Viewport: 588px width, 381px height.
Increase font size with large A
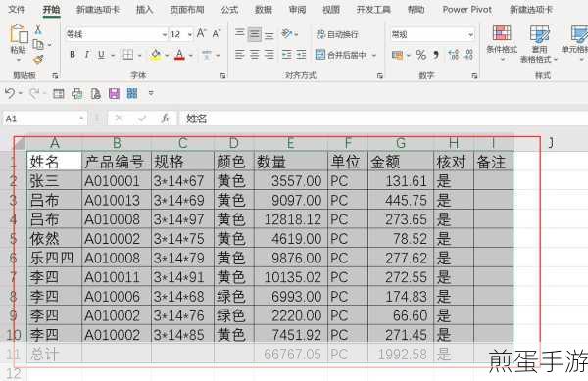point(201,33)
